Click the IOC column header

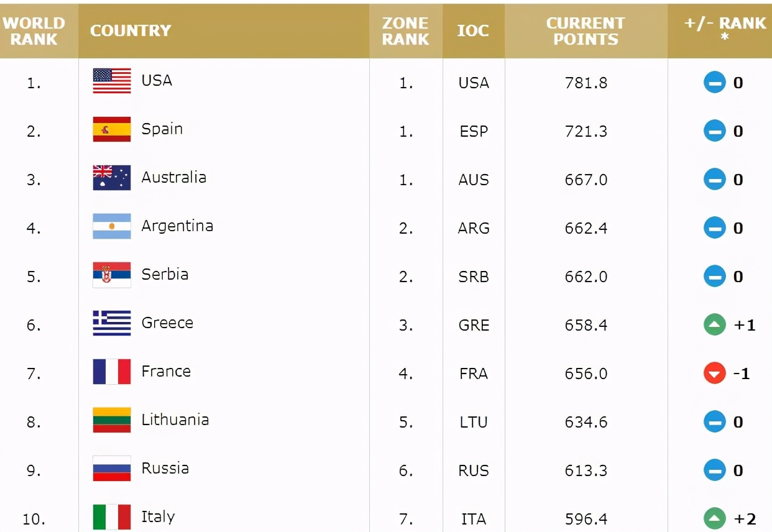click(473, 30)
